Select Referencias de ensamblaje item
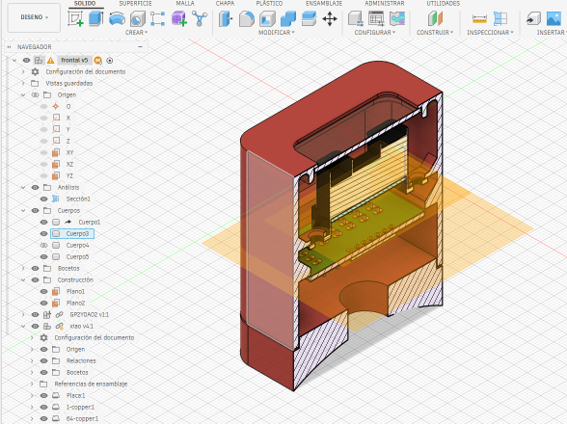Image resolution: width=567 pixels, height=424 pixels. (x=91, y=384)
